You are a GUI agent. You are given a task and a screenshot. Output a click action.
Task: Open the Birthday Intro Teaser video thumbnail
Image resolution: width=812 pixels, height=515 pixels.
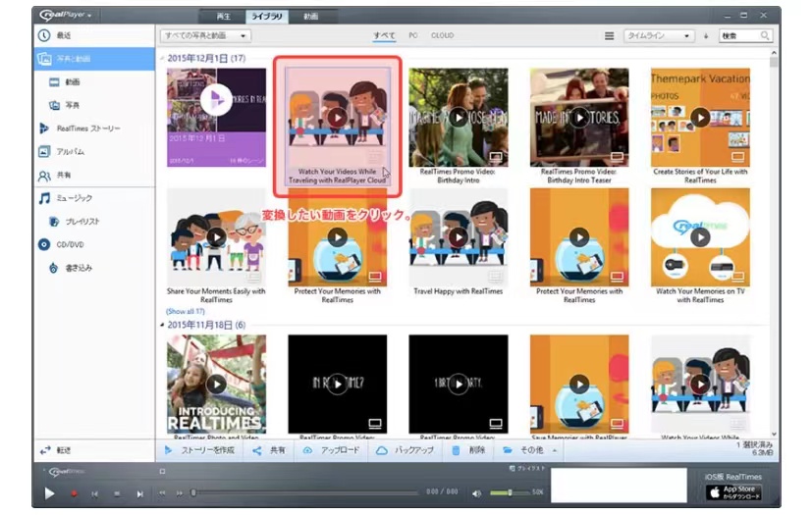click(579, 118)
